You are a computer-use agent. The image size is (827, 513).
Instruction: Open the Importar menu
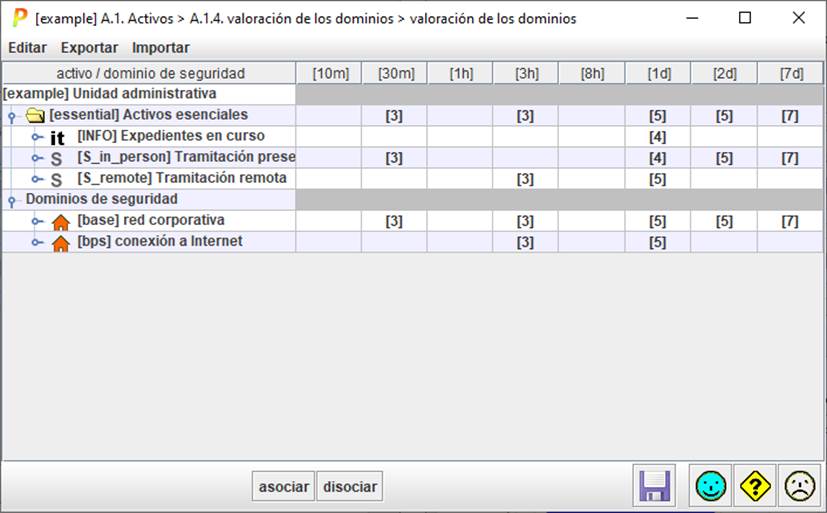pos(161,47)
